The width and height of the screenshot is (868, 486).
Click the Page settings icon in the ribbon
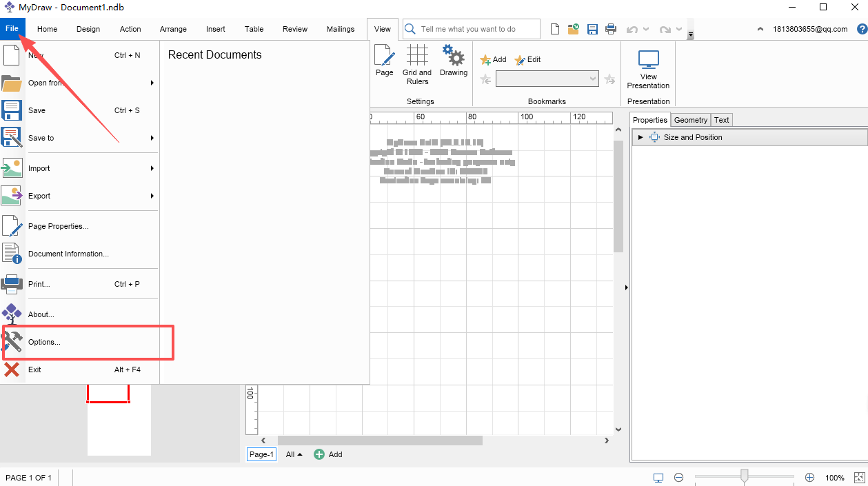[384, 55]
